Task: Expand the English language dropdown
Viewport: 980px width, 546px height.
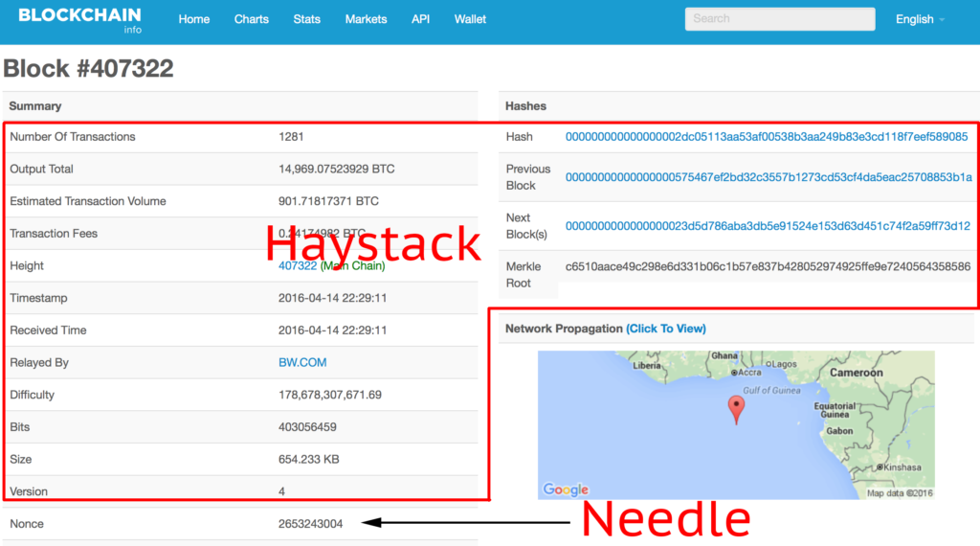Action: (x=920, y=19)
